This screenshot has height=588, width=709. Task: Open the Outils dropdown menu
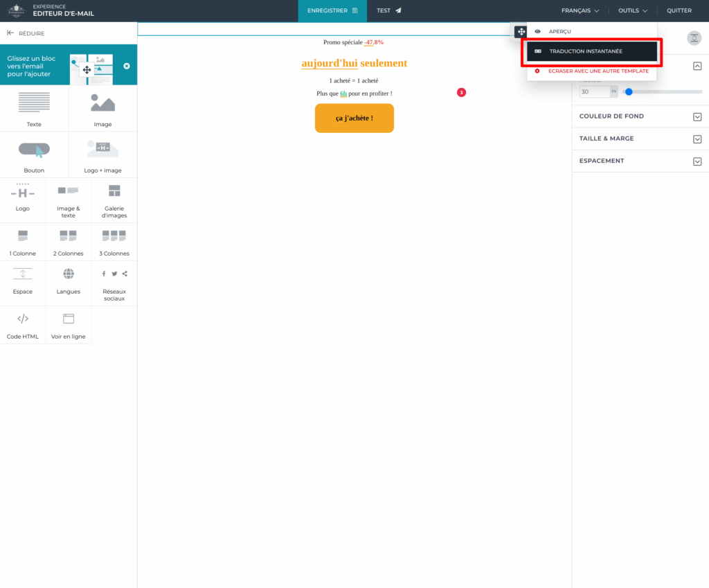(x=632, y=10)
